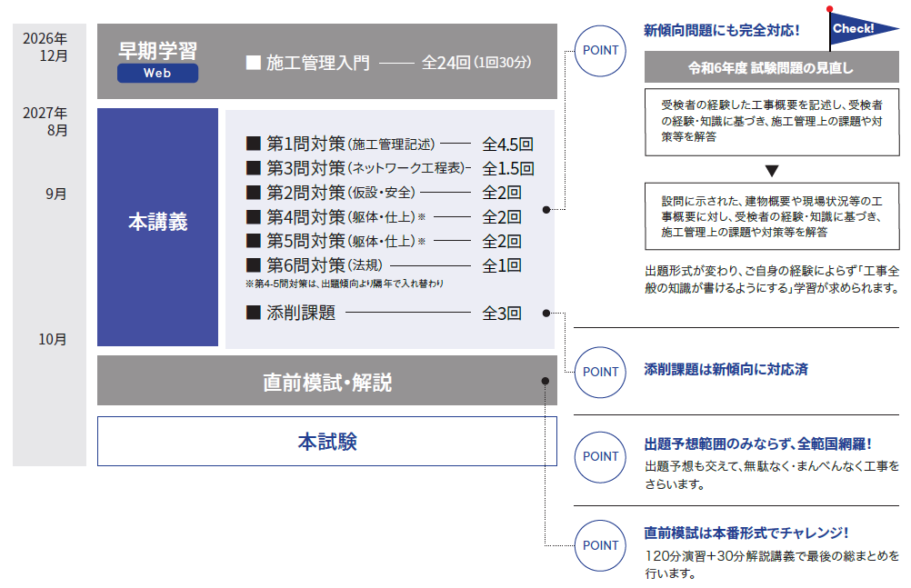Click the POINT circle beside 直前模試は本番形式でチャレンジ

tap(600, 545)
